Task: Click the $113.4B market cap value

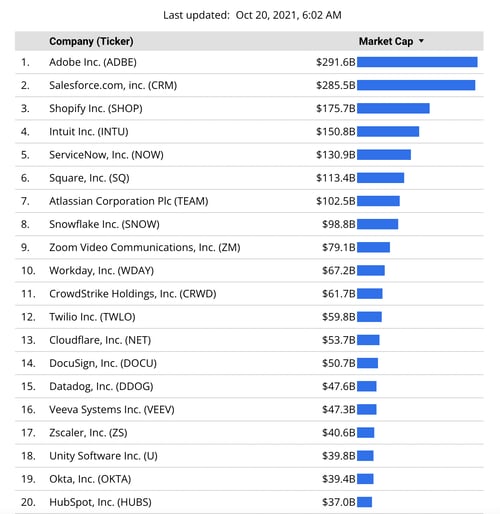Action: coord(336,178)
